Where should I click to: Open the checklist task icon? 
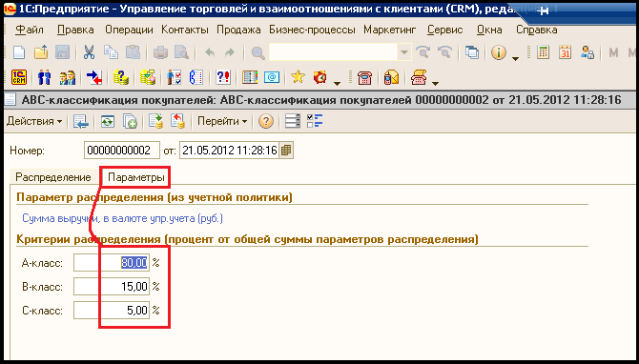click(175, 77)
